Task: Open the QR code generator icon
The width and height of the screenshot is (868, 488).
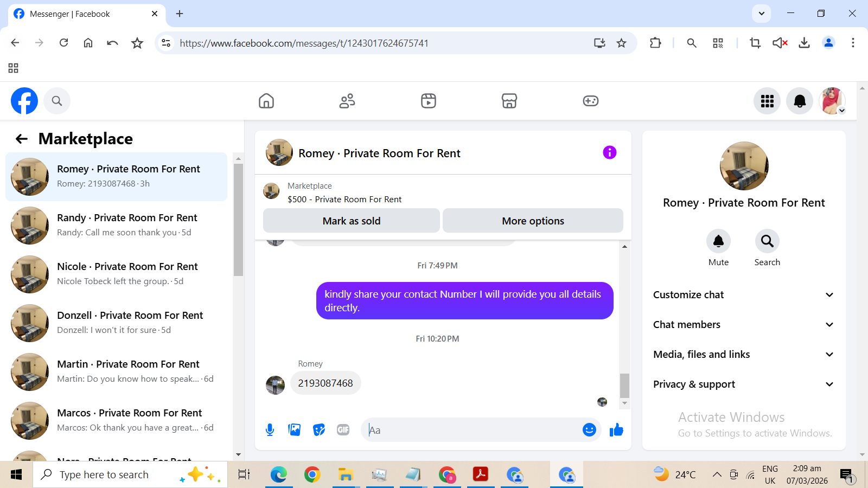Action: [x=718, y=43]
